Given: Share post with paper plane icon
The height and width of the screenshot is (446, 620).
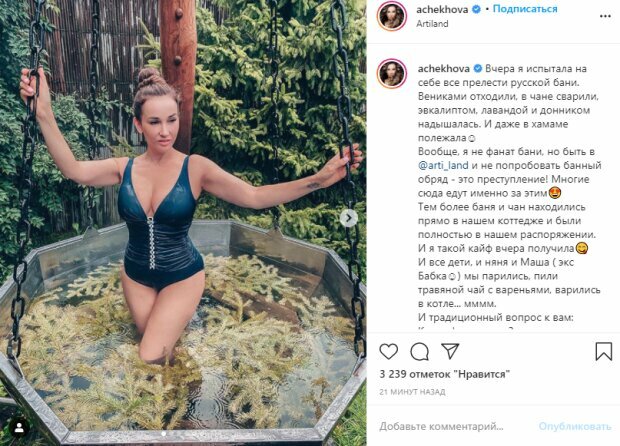Looking at the screenshot, I should pyautogui.click(x=450, y=351).
